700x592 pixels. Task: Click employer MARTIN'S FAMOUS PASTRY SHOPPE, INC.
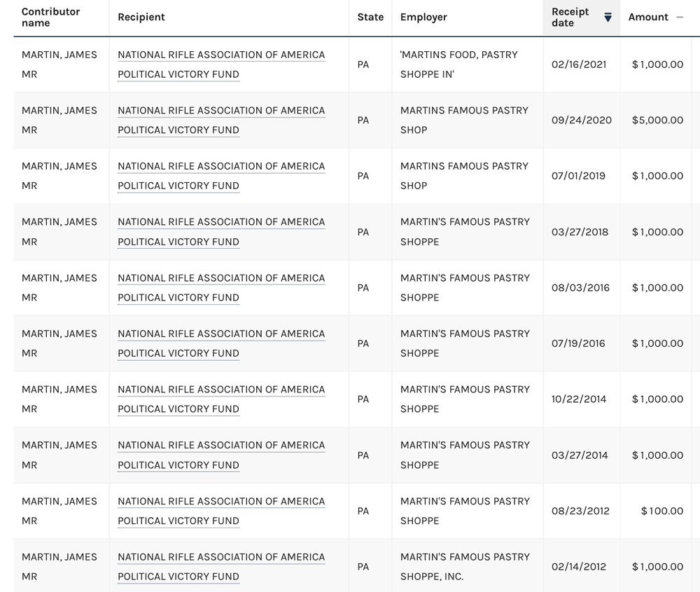tap(465, 567)
